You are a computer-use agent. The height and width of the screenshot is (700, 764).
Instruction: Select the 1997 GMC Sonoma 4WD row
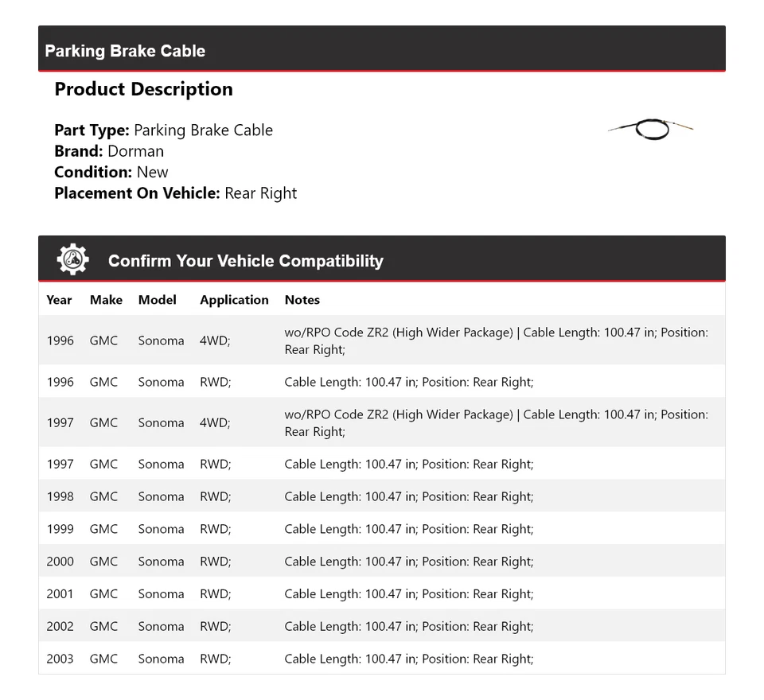pyautogui.click(x=381, y=422)
